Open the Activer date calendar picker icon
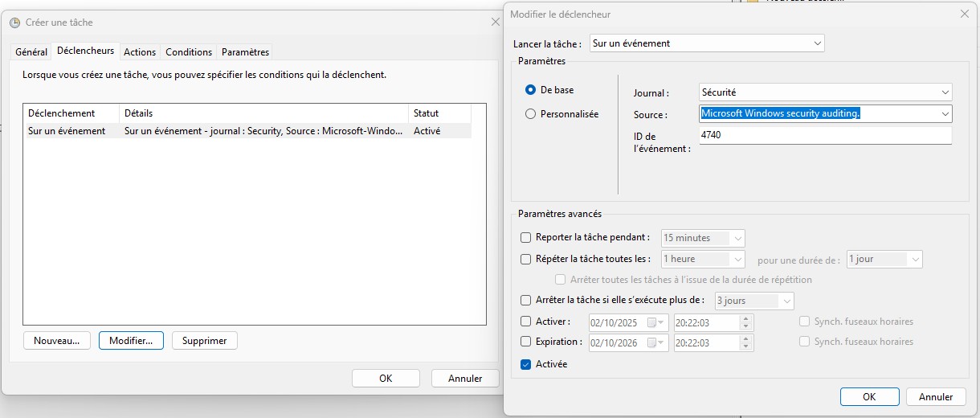The image size is (980, 418). [x=651, y=322]
